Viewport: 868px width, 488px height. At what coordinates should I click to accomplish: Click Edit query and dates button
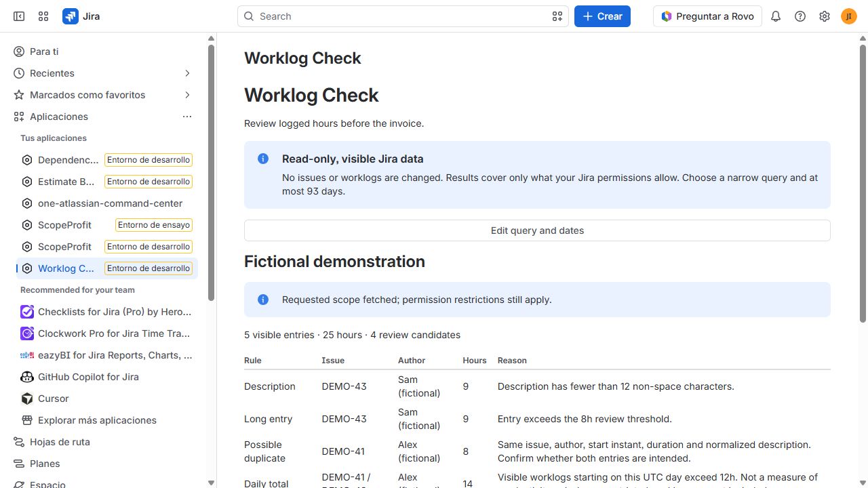point(537,230)
